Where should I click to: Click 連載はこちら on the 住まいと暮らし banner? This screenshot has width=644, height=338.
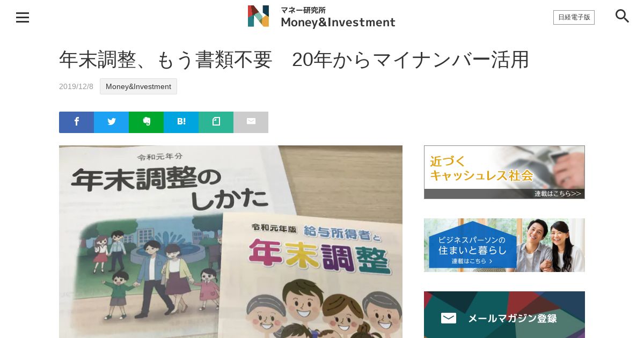(x=472, y=261)
